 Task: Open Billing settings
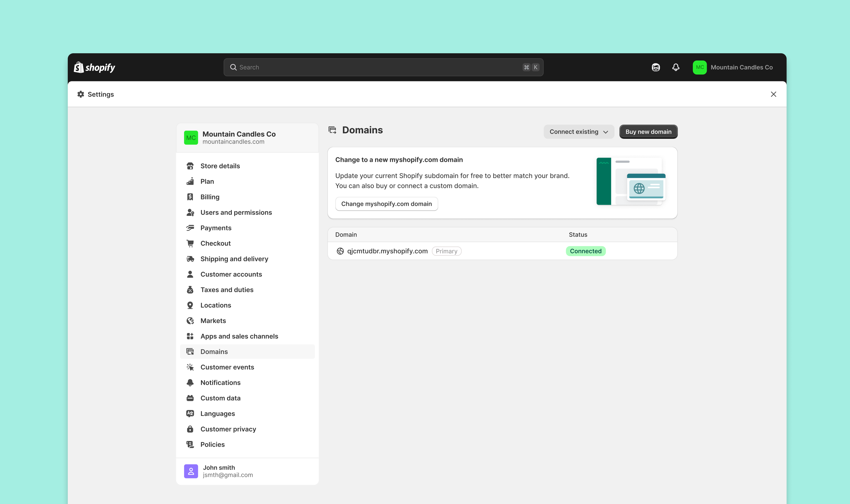(247, 197)
